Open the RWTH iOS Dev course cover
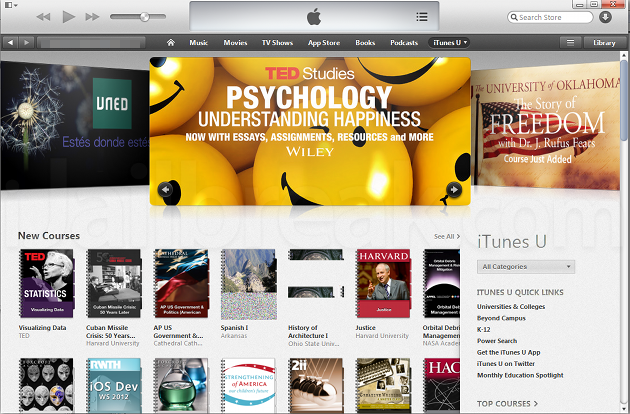This screenshot has height=414, width=630. 114,385
